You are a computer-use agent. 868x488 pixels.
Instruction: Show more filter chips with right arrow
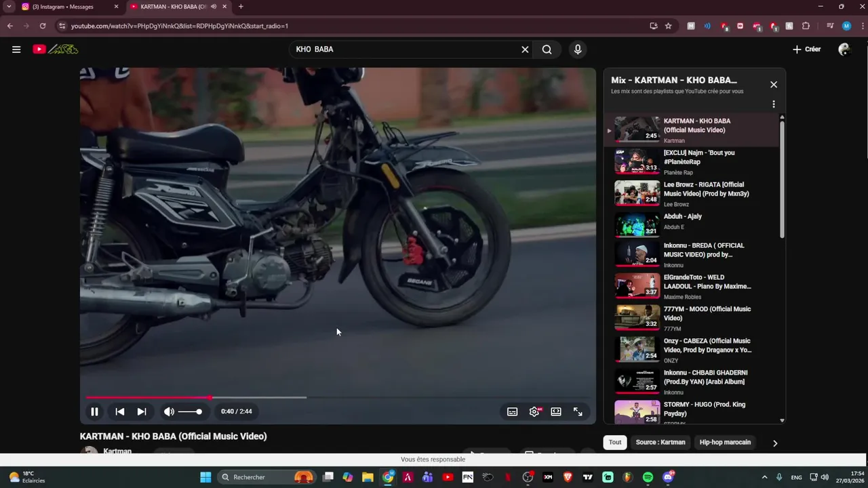point(775,443)
